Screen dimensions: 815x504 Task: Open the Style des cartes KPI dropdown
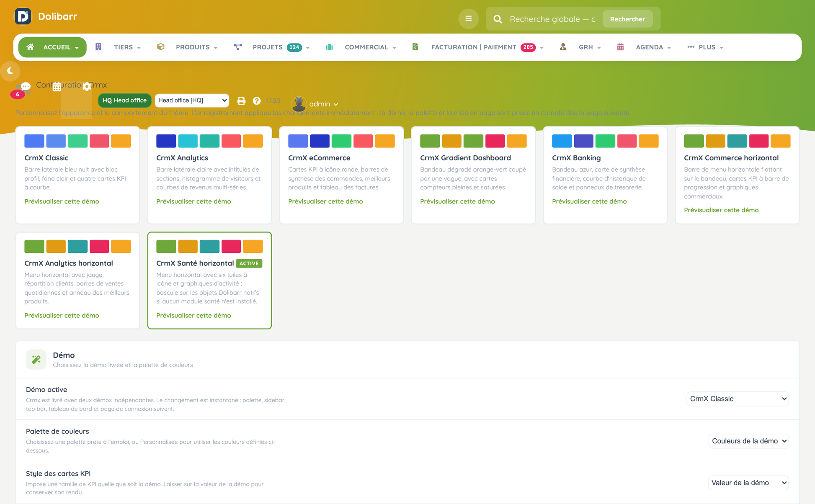748,483
